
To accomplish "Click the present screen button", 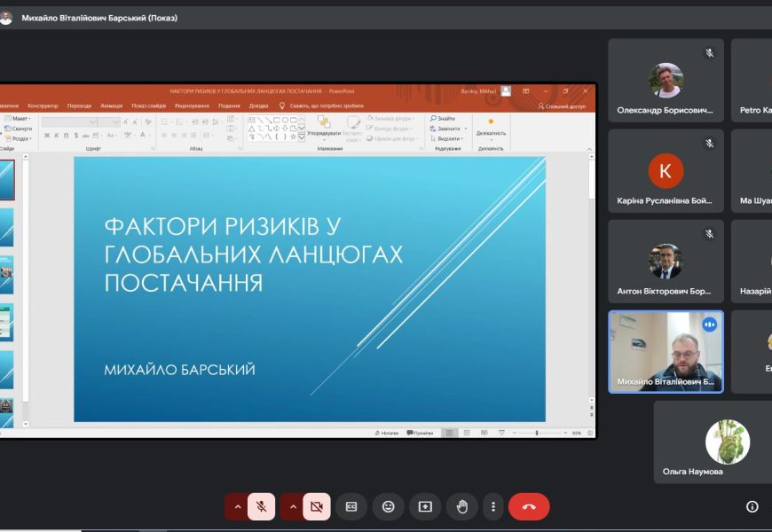I will click(x=425, y=506).
